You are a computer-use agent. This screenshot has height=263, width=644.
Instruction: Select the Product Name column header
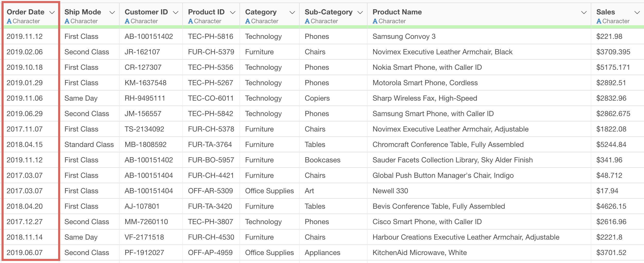pos(397,12)
